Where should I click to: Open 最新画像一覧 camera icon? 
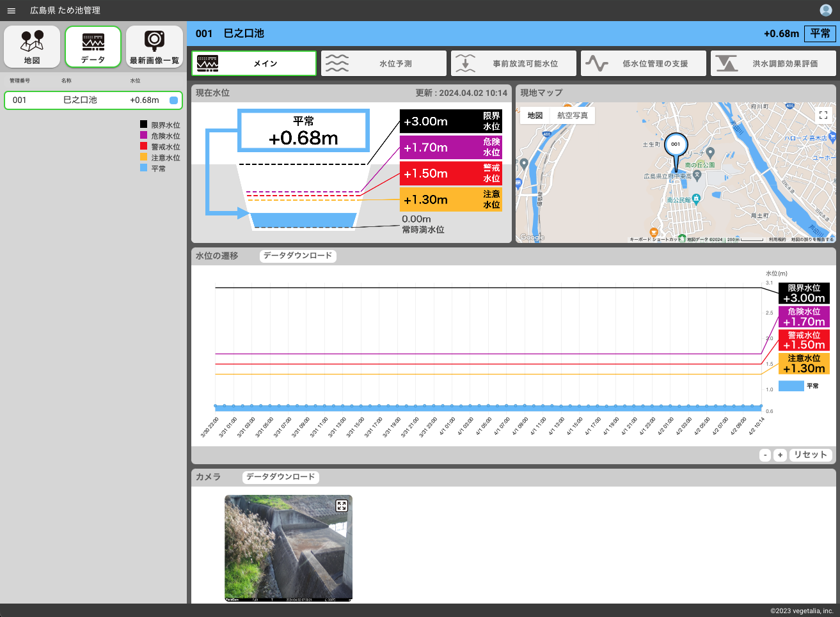tap(154, 47)
